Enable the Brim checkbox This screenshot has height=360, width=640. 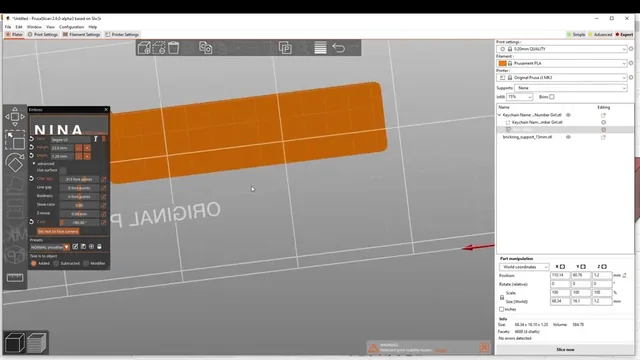point(552,97)
